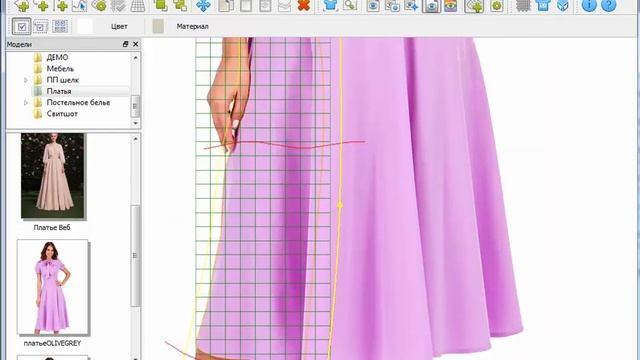Click the Материал label
Image resolution: width=640 pixels, height=360 pixels.
pyautogui.click(x=192, y=27)
